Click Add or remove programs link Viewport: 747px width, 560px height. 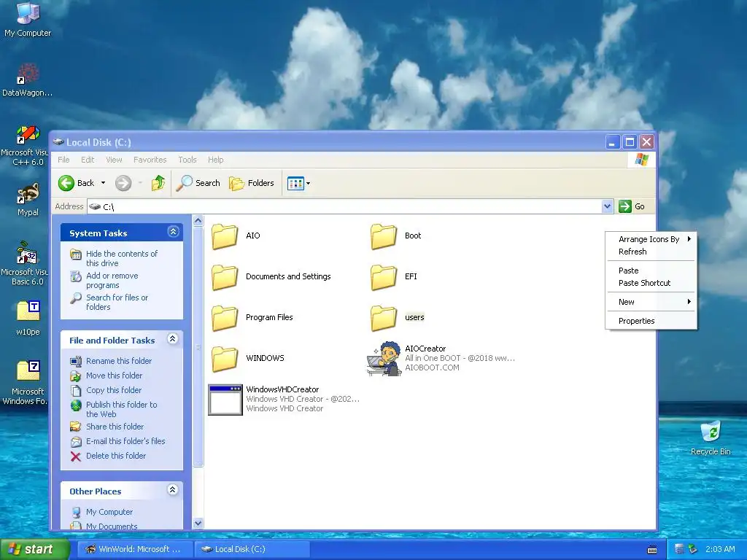112,281
